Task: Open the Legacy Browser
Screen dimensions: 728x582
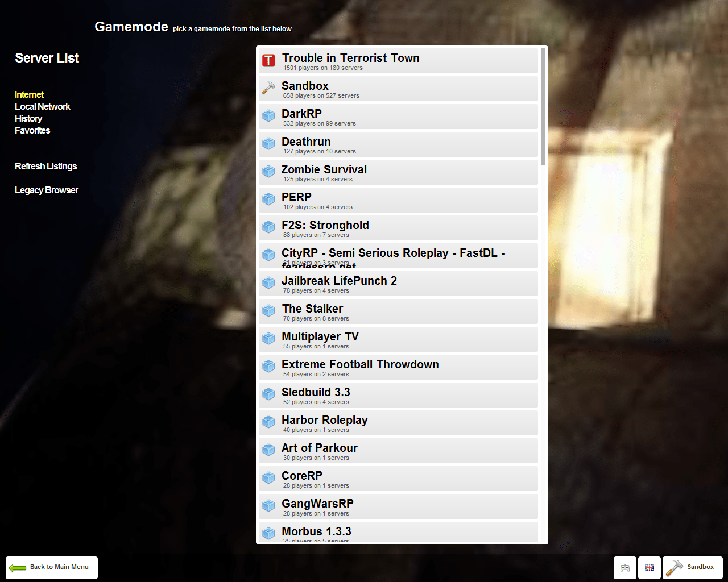Action: [47, 190]
